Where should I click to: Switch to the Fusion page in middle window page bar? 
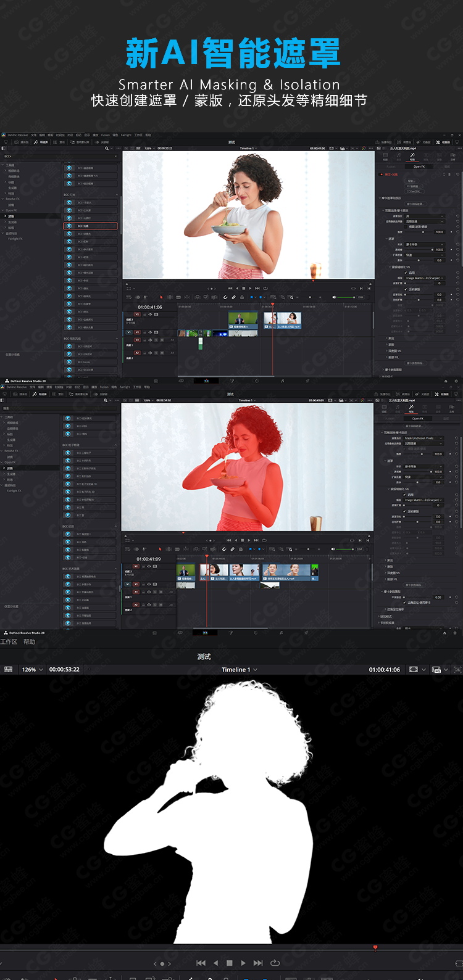[230, 633]
